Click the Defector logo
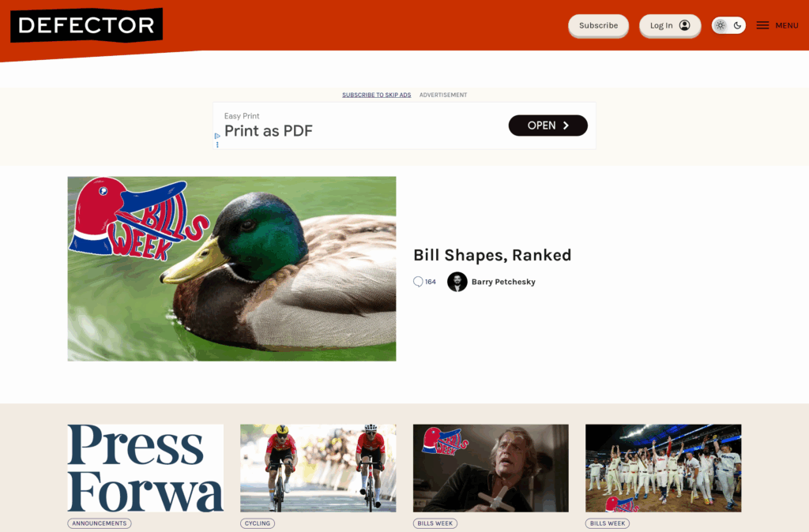The height and width of the screenshot is (532, 809). (x=87, y=24)
